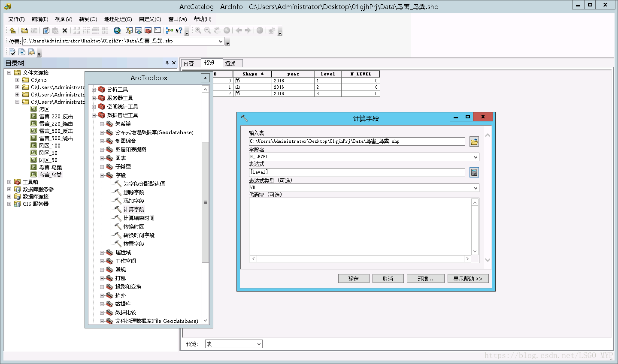
Task: Open the Catalog Tree window icon
Action: (129, 30)
